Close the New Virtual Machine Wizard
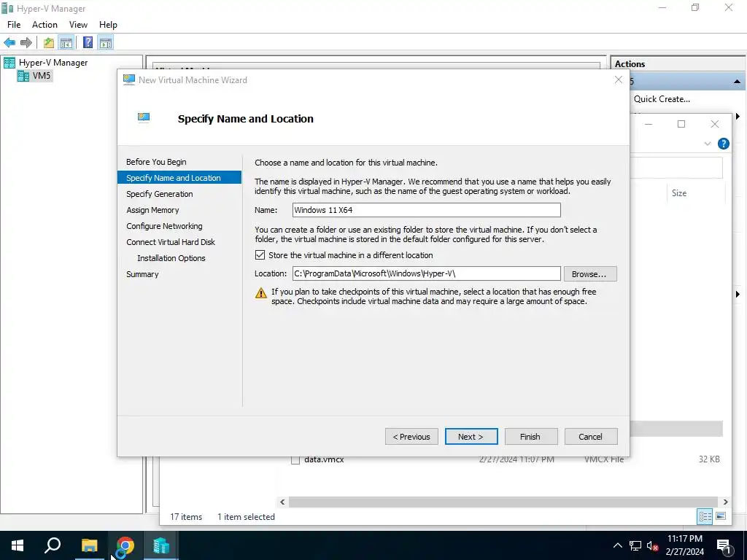Viewport: 747px width, 560px height. point(619,79)
